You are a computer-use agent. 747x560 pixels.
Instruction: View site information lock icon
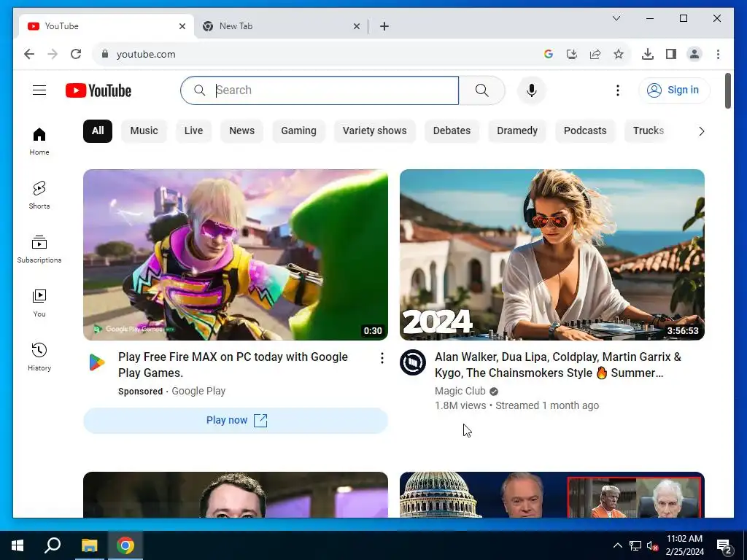tap(105, 54)
